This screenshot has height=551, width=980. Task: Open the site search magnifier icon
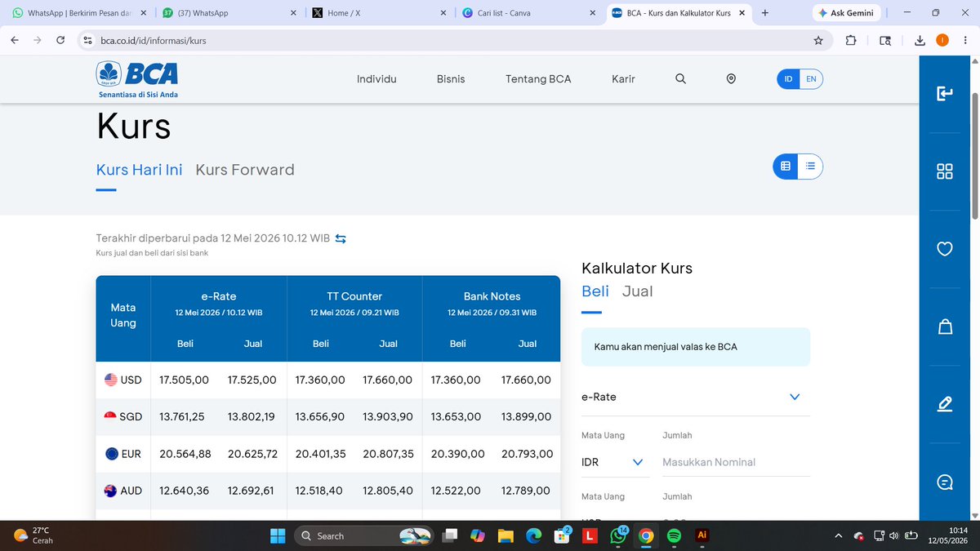click(681, 79)
